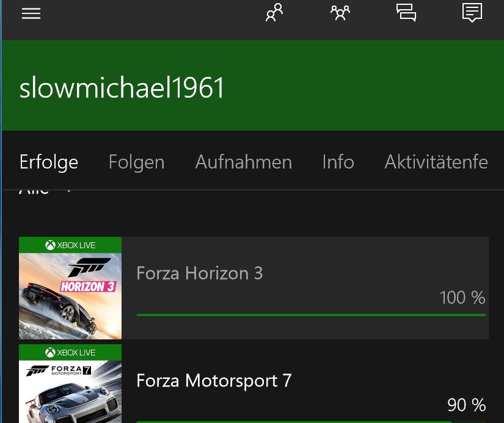The width and height of the screenshot is (504, 423).
Task: Open the Friends icon in top bar
Action: pos(274,13)
